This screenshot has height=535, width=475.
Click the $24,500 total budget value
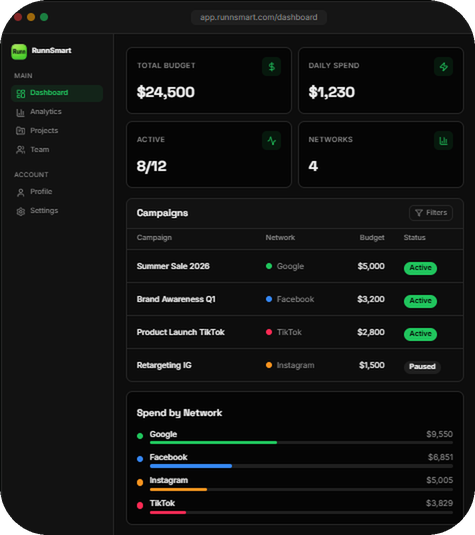pyautogui.click(x=165, y=92)
